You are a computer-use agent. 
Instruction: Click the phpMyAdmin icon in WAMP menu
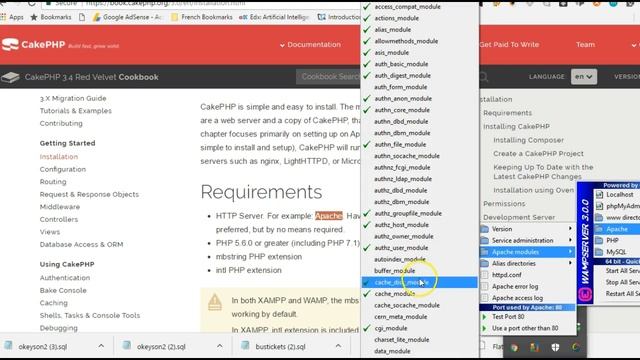pos(599,206)
